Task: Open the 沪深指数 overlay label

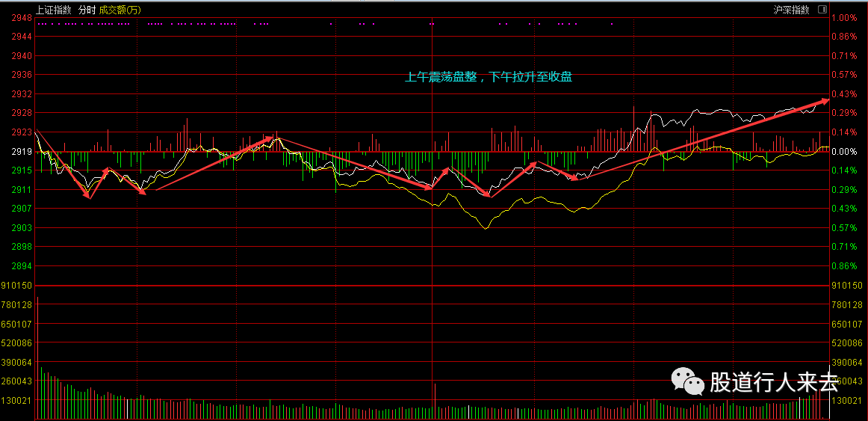Action: [x=791, y=10]
